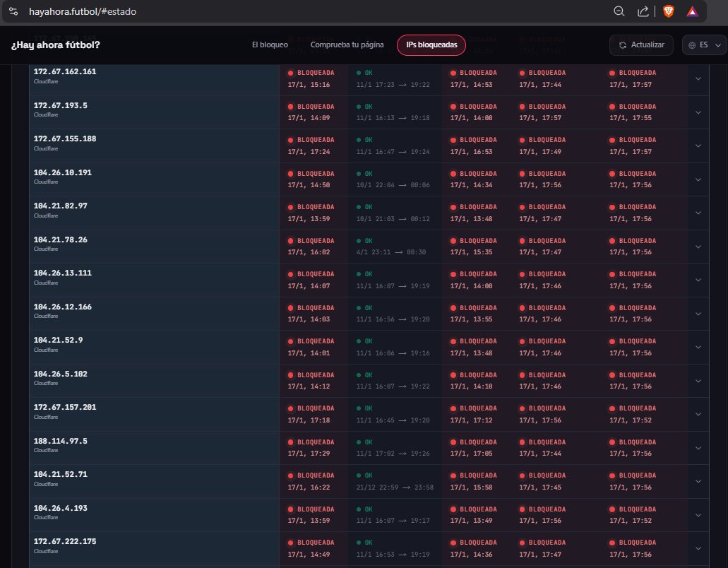Open the ES language dropdown

click(x=704, y=45)
